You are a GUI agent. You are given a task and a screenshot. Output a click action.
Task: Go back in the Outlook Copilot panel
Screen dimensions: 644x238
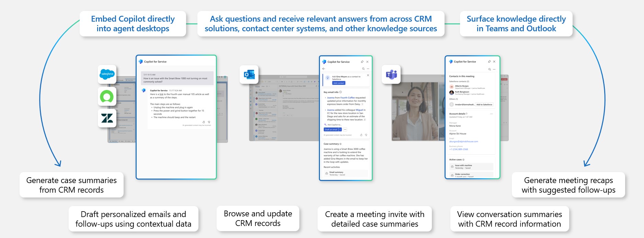click(x=324, y=69)
